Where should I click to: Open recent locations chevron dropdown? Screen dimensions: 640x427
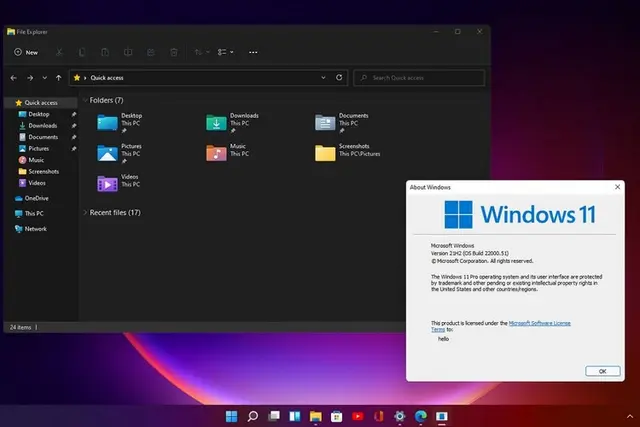44,78
